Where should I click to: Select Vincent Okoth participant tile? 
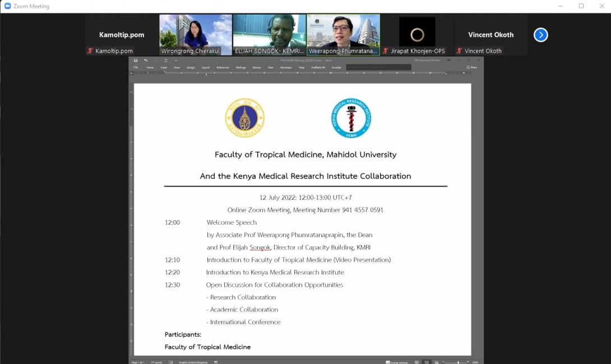pyautogui.click(x=491, y=35)
